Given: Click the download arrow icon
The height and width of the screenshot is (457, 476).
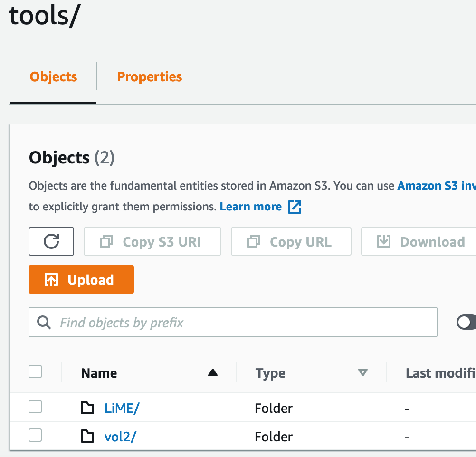Looking at the screenshot, I should tap(384, 241).
